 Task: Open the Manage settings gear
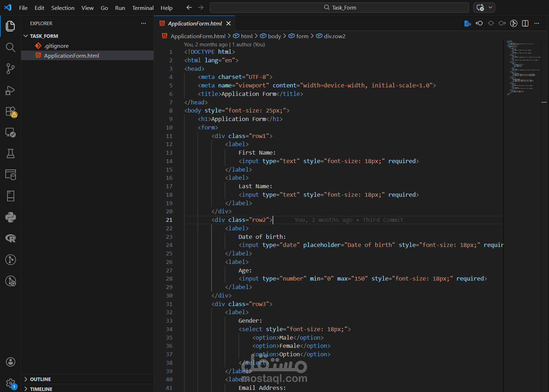(x=11, y=383)
